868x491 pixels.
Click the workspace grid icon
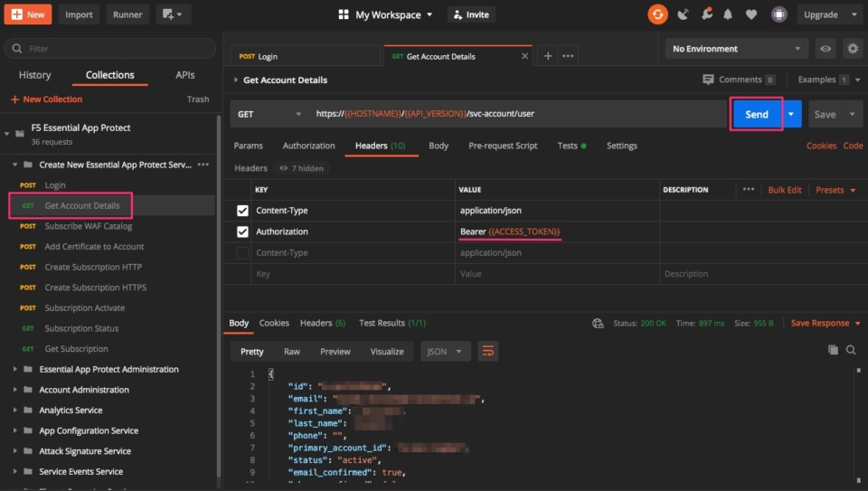coord(344,14)
